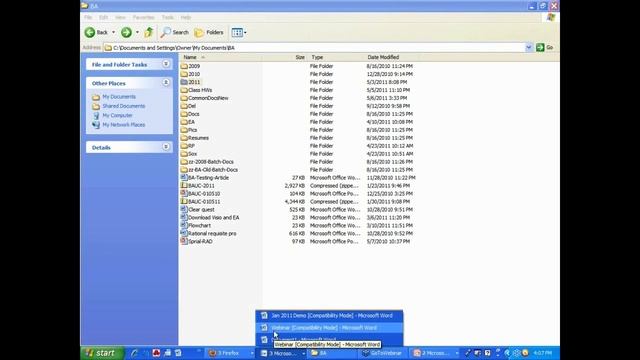The height and width of the screenshot is (360, 640).
Task: Select the Flowchart Word file icon
Action: pyautogui.click(x=184, y=225)
